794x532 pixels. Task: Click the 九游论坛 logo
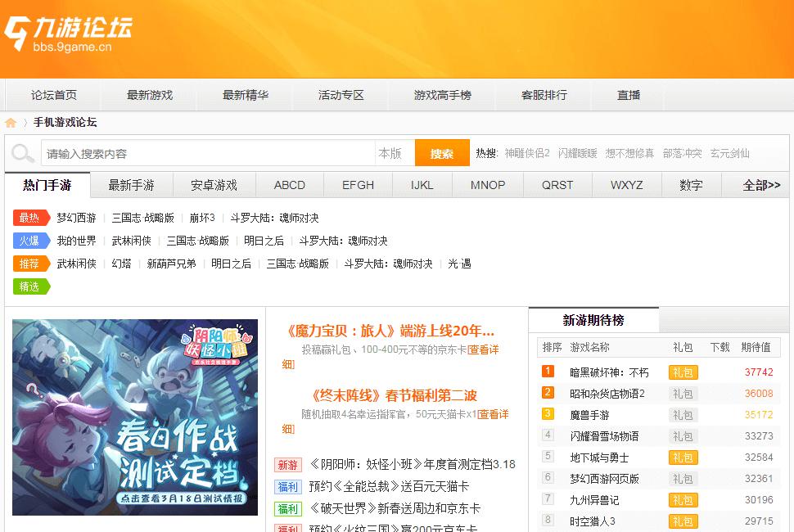click(x=69, y=34)
